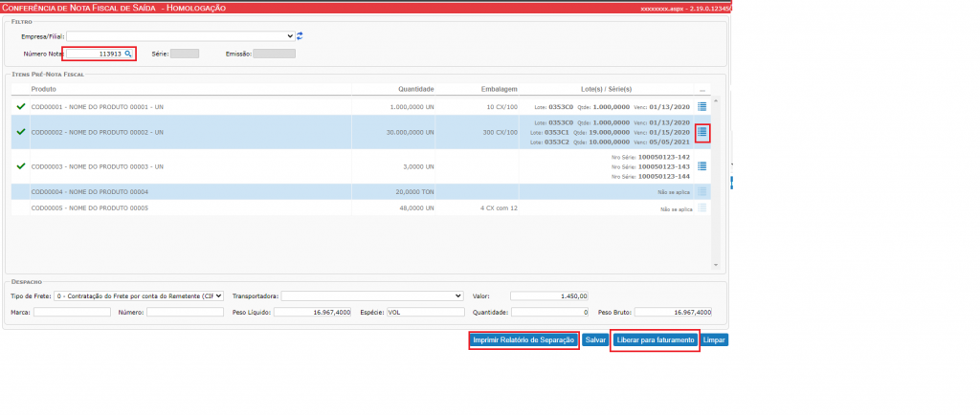Screen dimensions: 980x415
Task: Click the Espécie field containing VOL
Action: (426, 312)
